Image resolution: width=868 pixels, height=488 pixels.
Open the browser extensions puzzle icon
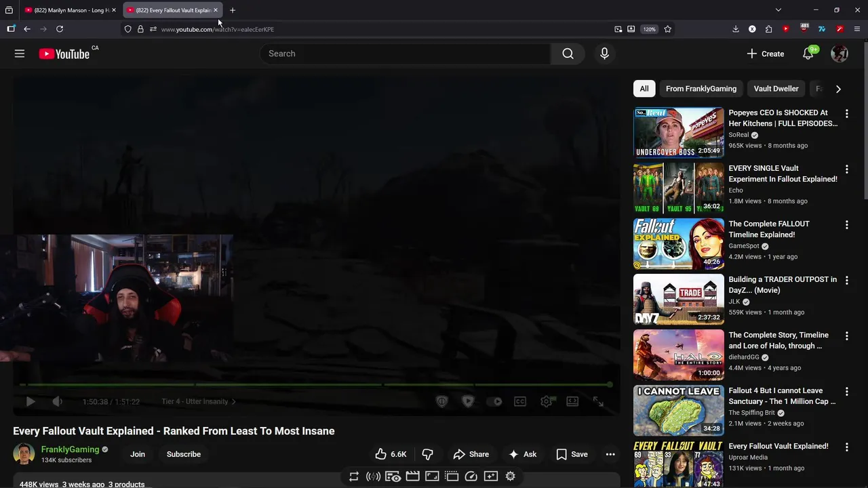tap(768, 29)
